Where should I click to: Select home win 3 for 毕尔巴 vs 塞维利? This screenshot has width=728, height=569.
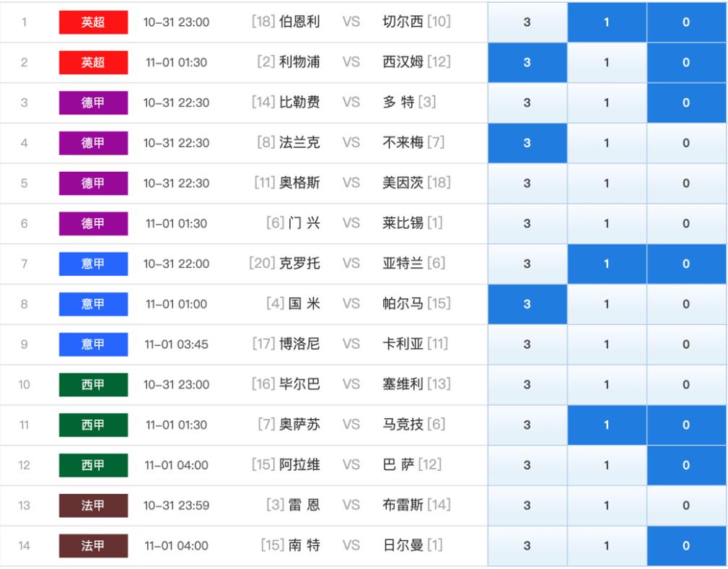pos(527,385)
